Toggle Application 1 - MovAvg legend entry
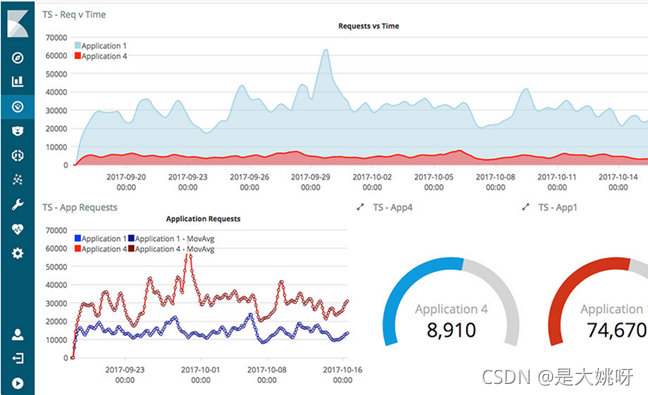This screenshot has height=395, width=648. point(172,239)
